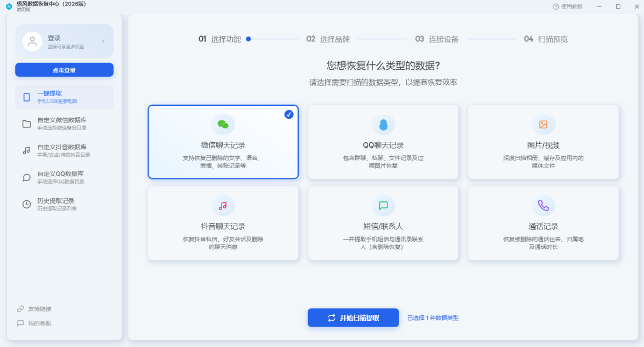The width and height of the screenshot is (644, 347).
Task: Click the 包含群聊、私聊 description text
Action: click(383, 162)
